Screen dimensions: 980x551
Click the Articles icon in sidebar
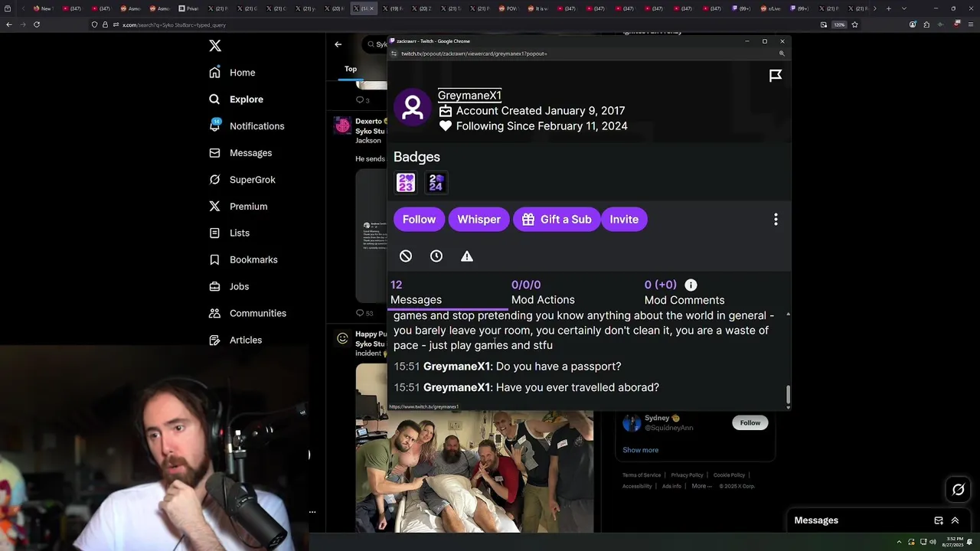[x=215, y=340]
